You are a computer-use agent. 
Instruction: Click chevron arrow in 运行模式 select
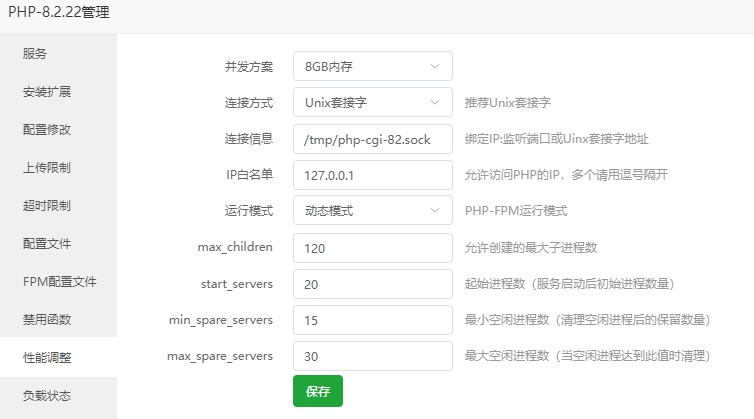[x=435, y=210]
